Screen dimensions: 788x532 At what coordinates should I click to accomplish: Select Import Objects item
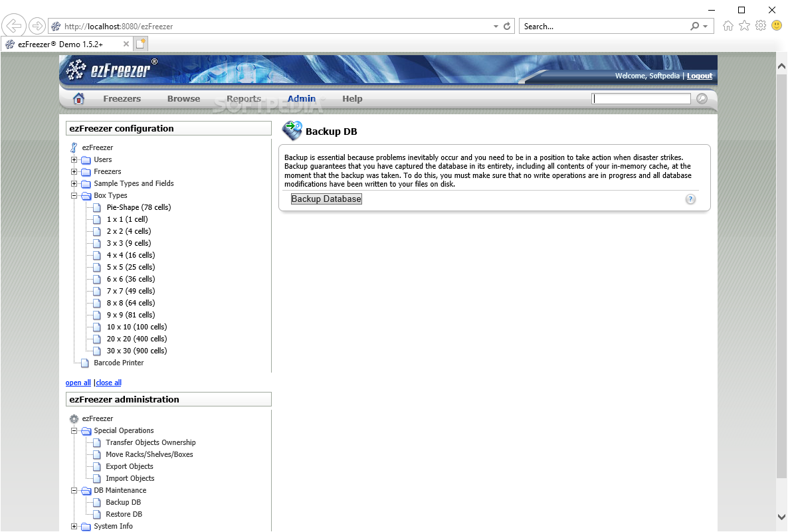[130, 479]
